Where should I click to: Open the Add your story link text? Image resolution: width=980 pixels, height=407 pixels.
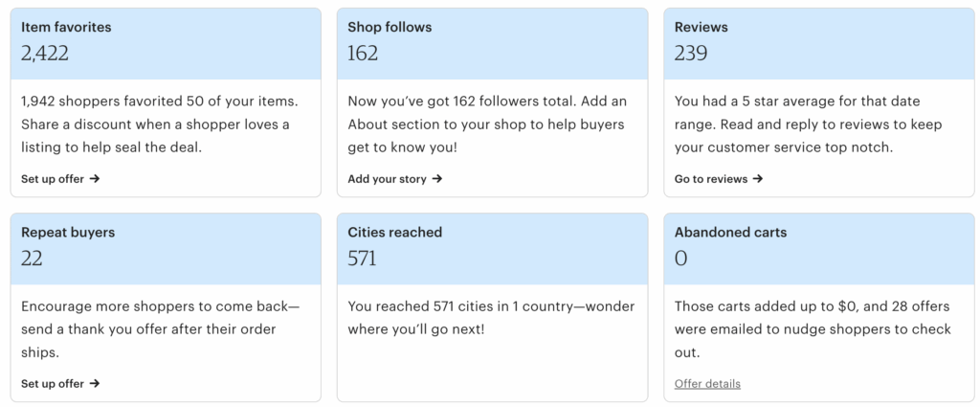coord(388,179)
